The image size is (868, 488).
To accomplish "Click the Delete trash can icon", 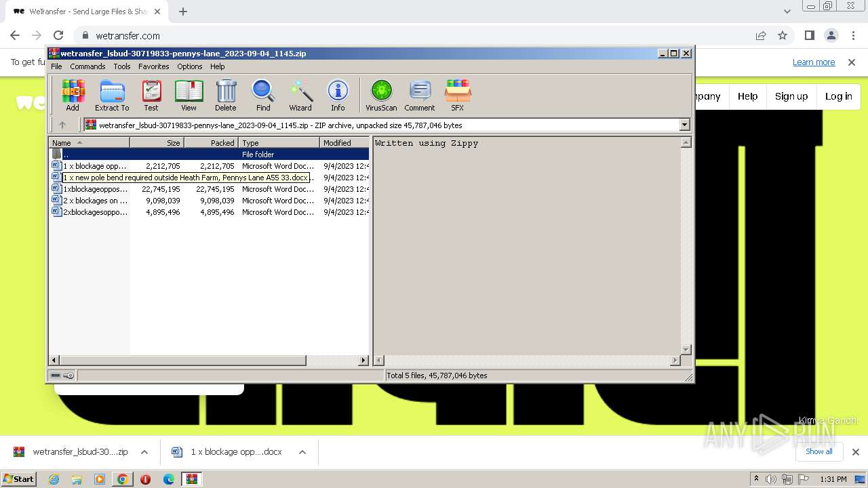I will [x=226, y=95].
